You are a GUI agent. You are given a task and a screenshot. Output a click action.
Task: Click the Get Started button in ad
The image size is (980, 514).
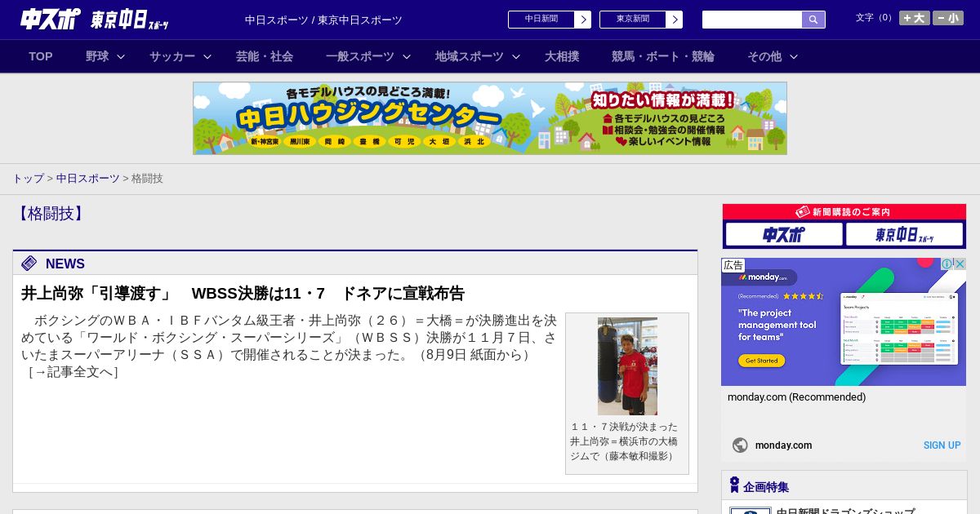[x=761, y=361]
